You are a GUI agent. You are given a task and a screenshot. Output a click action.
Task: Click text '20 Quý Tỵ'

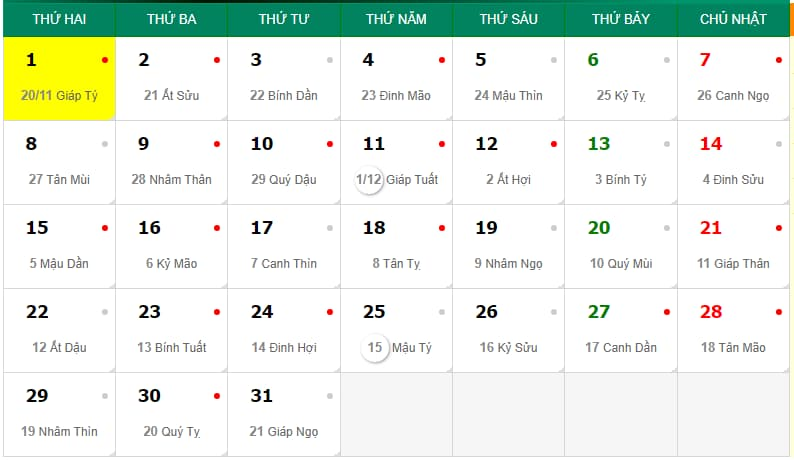coord(172,432)
